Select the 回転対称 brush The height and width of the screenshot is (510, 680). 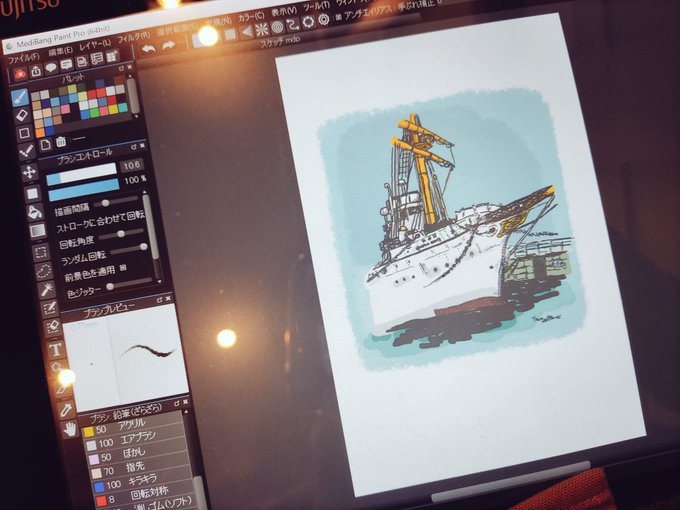146,495
